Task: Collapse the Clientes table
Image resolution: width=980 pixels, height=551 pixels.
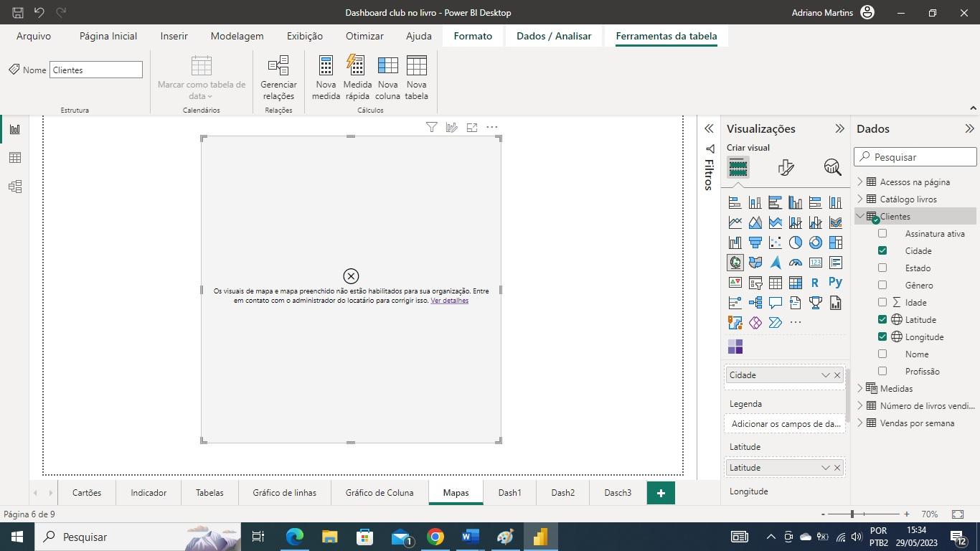Action: 860,216
